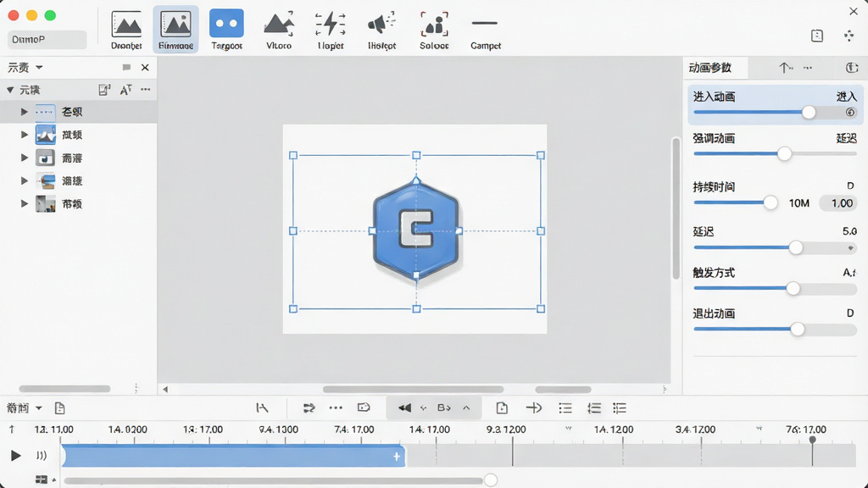The image size is (868, 488).
Task: Click the add page icon in timeline toolbar
Action: click(x=502, y=408)
